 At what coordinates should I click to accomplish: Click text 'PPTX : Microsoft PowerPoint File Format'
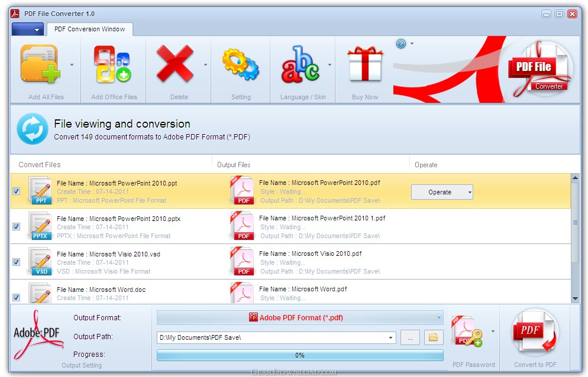click(x=114, y=236)
